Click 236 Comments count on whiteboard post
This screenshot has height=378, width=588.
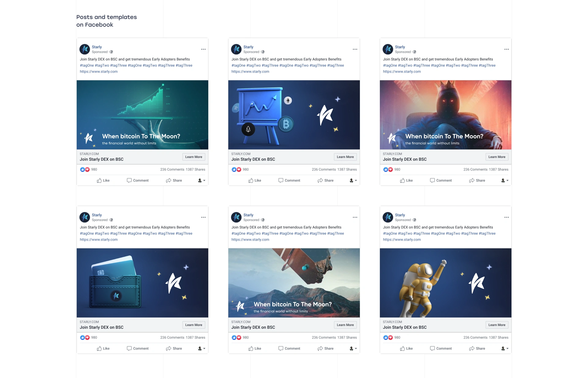324,170
